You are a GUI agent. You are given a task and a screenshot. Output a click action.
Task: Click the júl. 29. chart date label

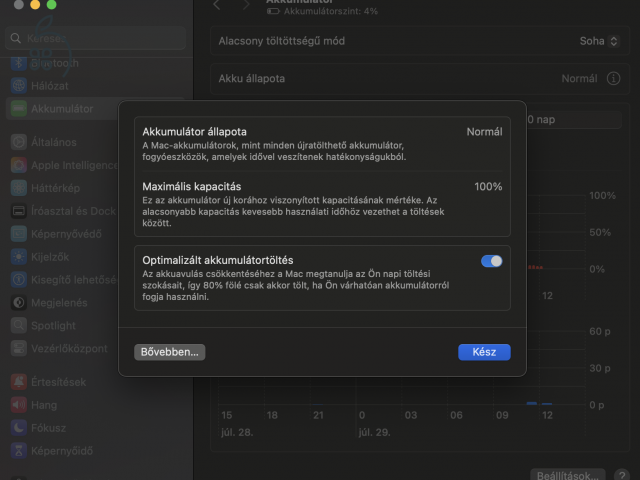point(374,432)
